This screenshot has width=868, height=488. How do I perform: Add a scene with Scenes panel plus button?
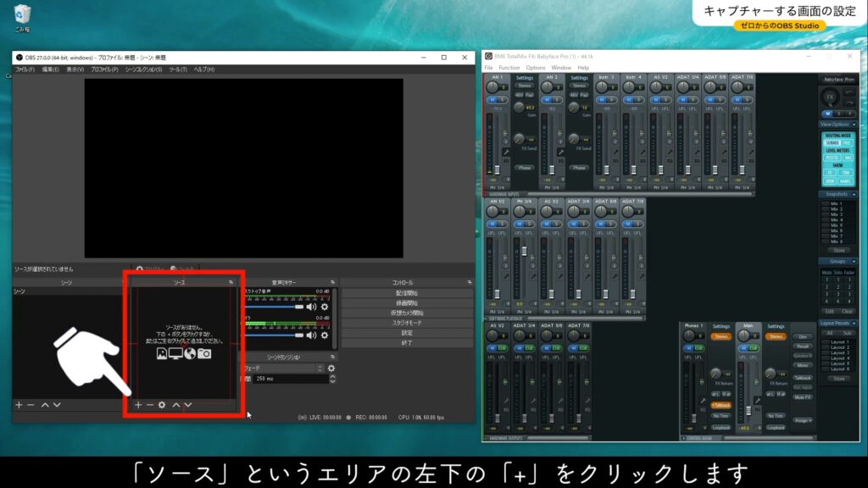tap(19, 405)
